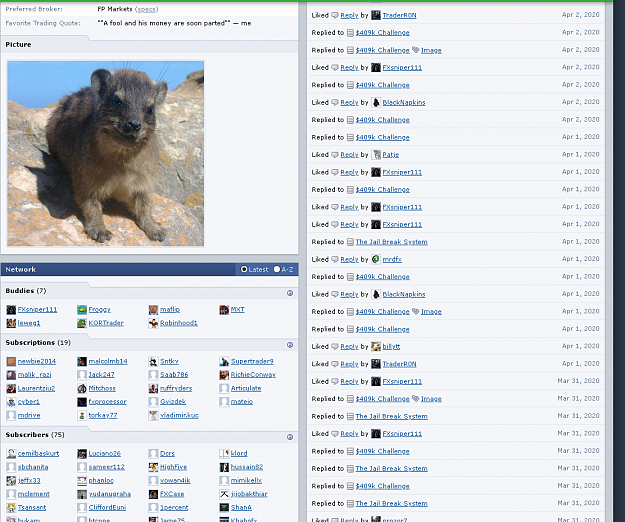Open the Articulate subscription link
625x522 pixels.
coord(246,388)
